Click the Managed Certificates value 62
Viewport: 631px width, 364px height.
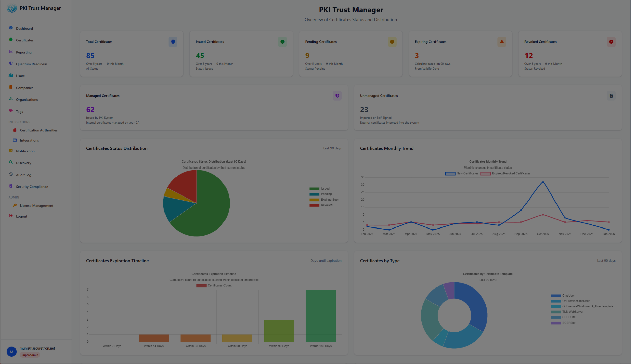tap(90, 110)
